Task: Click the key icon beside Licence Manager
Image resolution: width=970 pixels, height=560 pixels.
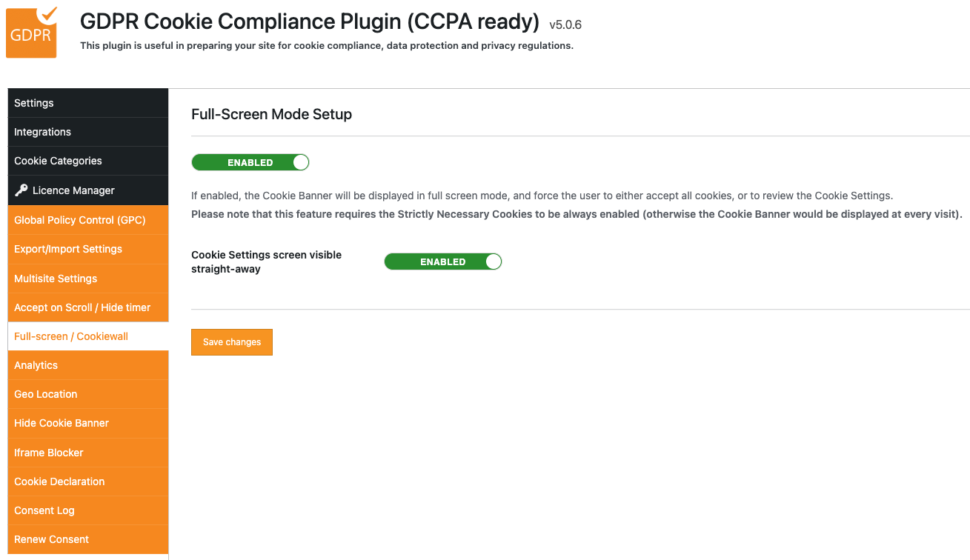Action: [x=21, y=190]
